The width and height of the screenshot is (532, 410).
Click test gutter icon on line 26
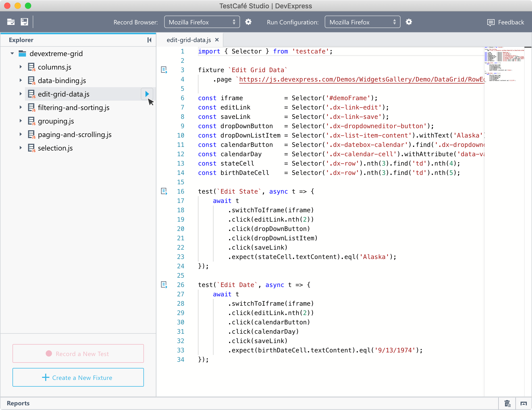tap(164, 285)
